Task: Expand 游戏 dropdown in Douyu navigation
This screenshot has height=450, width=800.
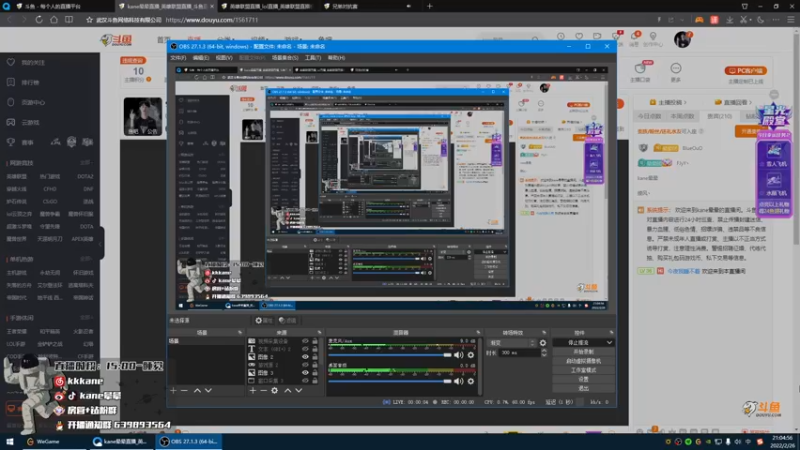Action: coord(292,39)
